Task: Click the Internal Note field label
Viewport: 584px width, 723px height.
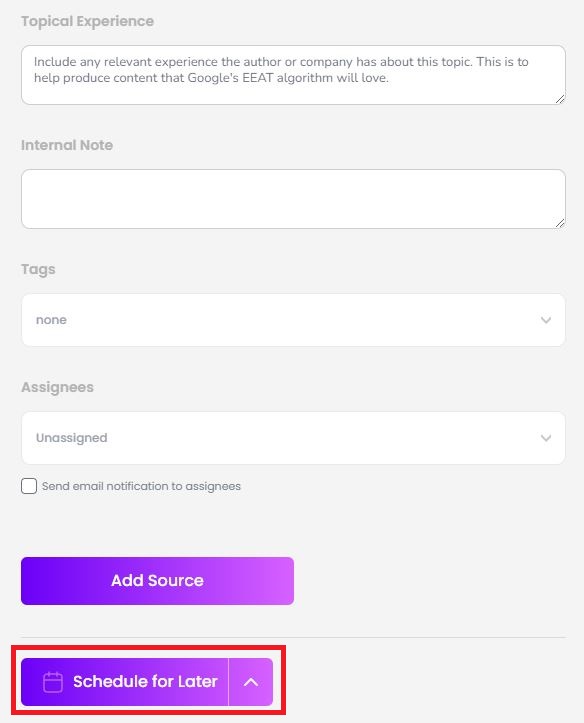Action: point(67,145)
